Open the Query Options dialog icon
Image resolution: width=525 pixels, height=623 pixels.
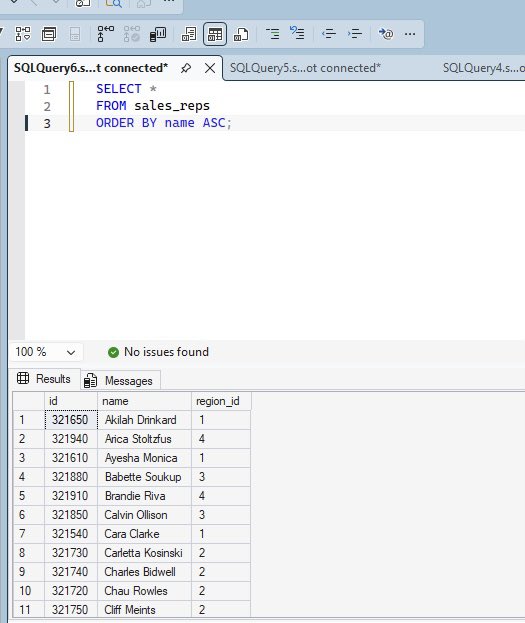pos(48,34)
